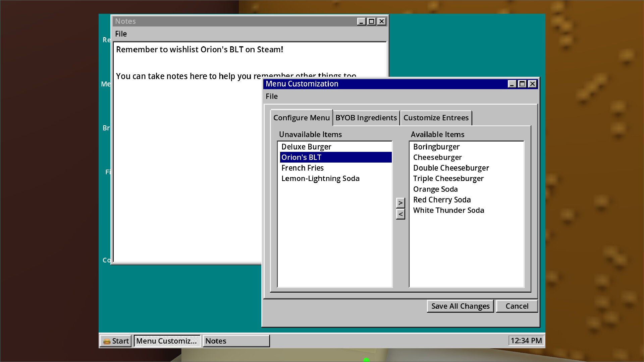The height and width of the screenshot is (362, 644).
Task: Close the Notes window
Action: click(x=382, y=21)
